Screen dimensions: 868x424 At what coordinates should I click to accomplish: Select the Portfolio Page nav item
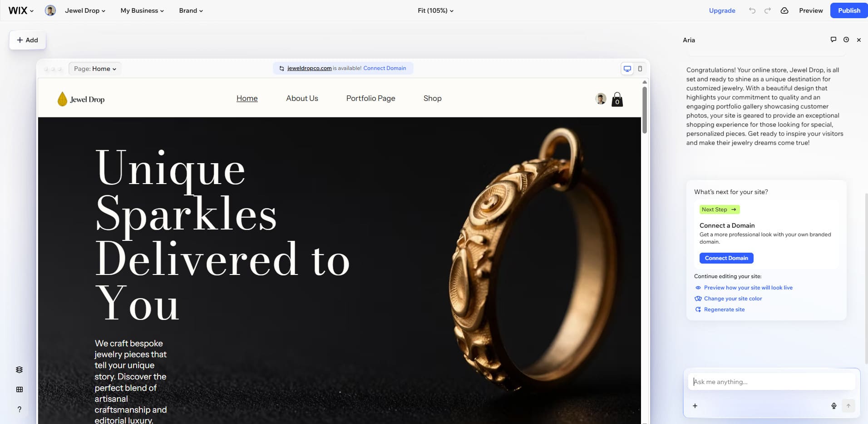370,98
